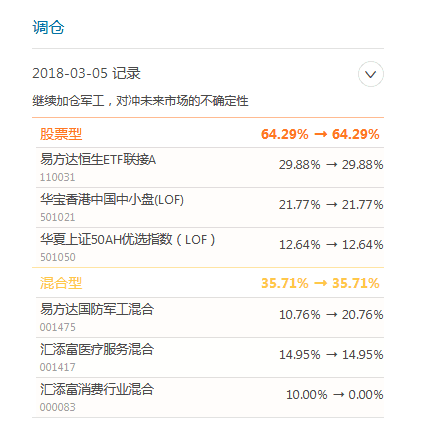This screenshot has width=422, height=431.
Task: Click fund code 001475
Action: click(57, 327)
